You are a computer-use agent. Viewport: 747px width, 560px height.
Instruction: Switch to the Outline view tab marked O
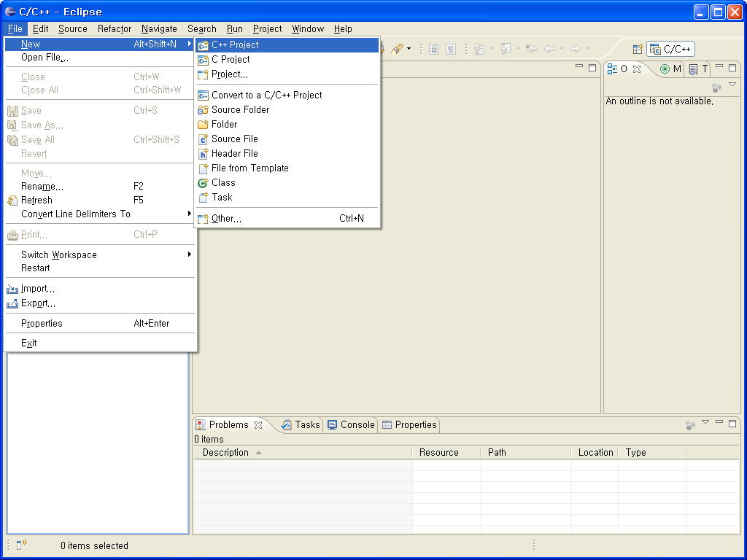617,69
